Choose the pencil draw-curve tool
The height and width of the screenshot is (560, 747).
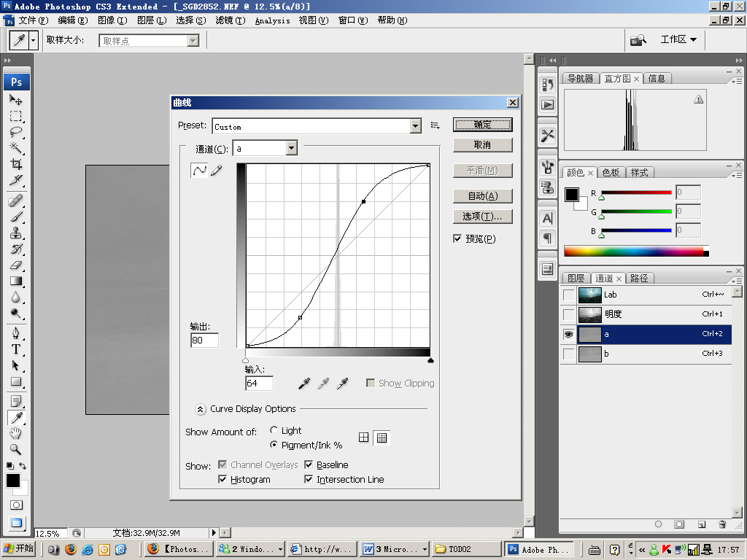216,170
